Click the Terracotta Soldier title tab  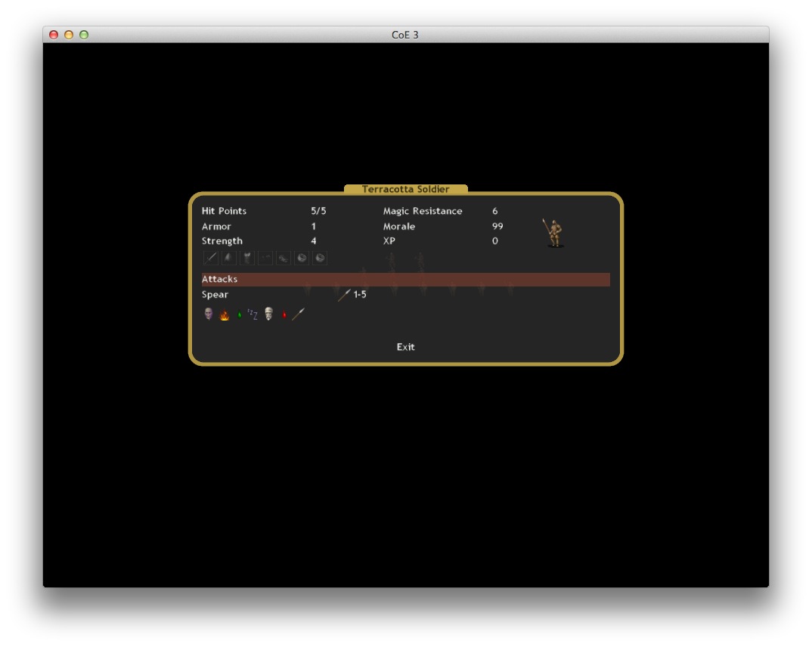coord(405,189)
